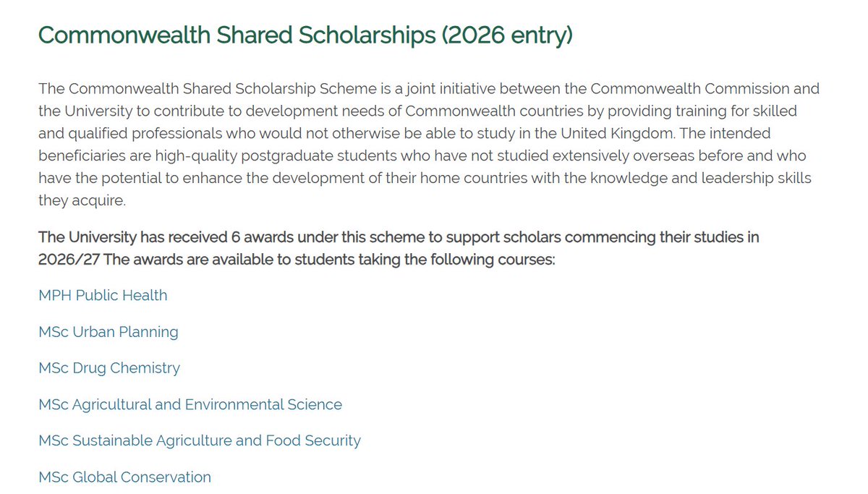Click the "Commonwealth Commission" text in first line
868x494 pixels.
[705, 90]
